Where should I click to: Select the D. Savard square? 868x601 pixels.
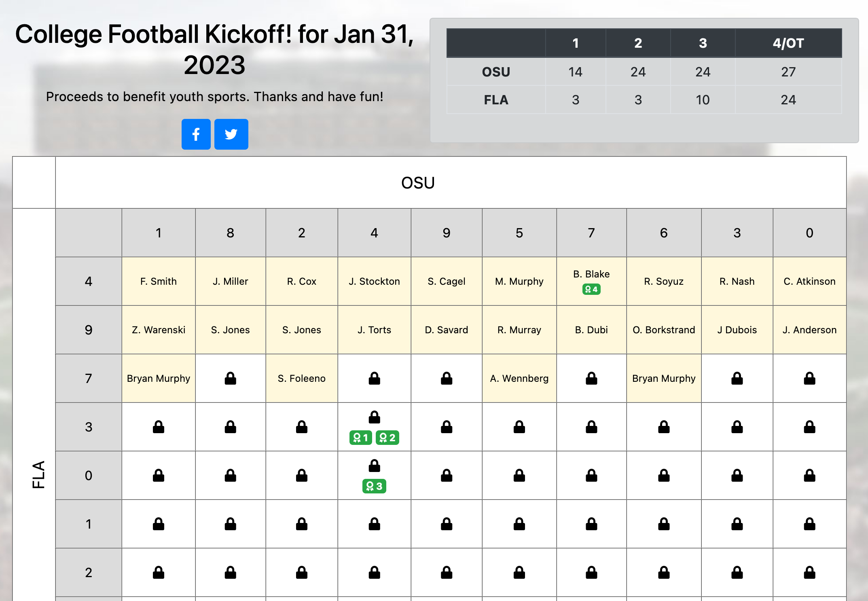pyautogui.click(x=447, y=330)
